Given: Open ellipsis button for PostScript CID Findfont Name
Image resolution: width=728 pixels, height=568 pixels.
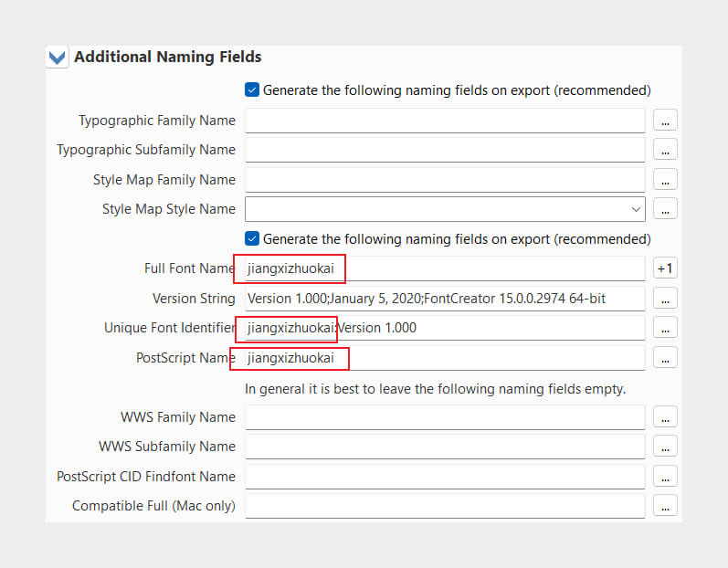Looking at the screenshot, I should [665, 476].
